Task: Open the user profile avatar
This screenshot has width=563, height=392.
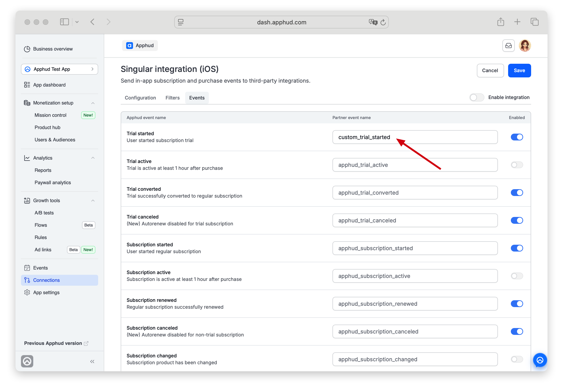Action: coord(525,46)
